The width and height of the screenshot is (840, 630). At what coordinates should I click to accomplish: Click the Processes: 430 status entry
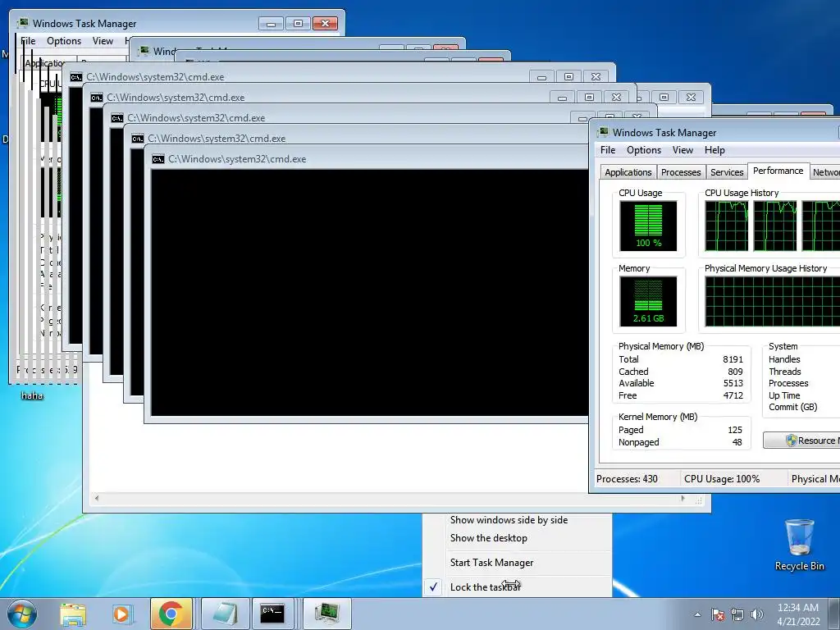(x=627, y=479)
